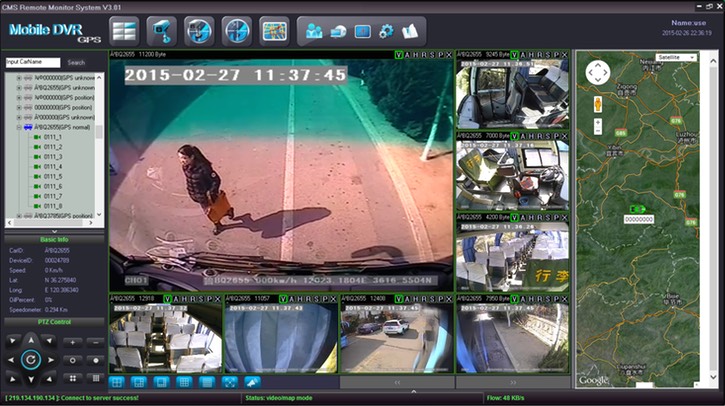Open the user management people icon

(x=315, y=30)
